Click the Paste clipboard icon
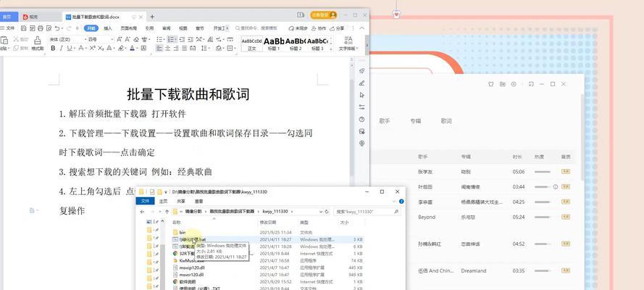This screenshot has width=644, height=290. point(4,41)
